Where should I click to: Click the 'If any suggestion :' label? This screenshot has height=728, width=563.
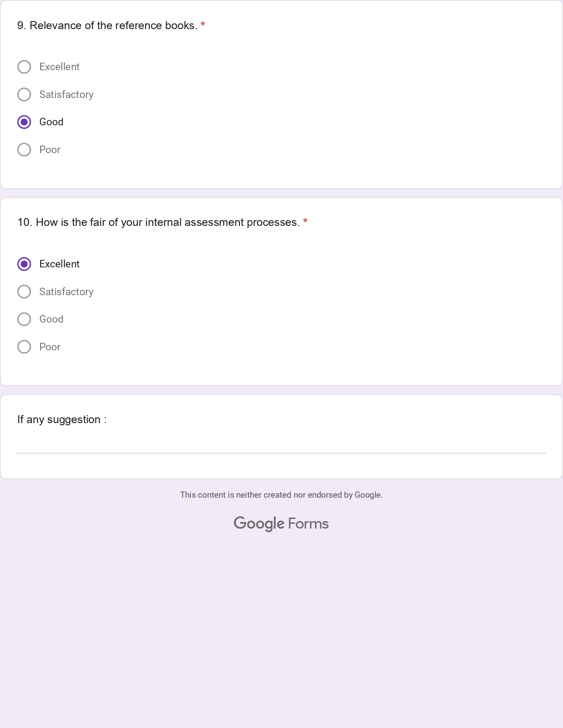[x=62, y=420]
